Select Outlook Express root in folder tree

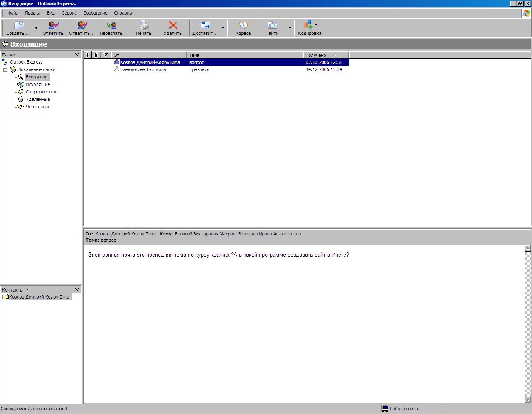pyautogui.click(x=26, y=62)
